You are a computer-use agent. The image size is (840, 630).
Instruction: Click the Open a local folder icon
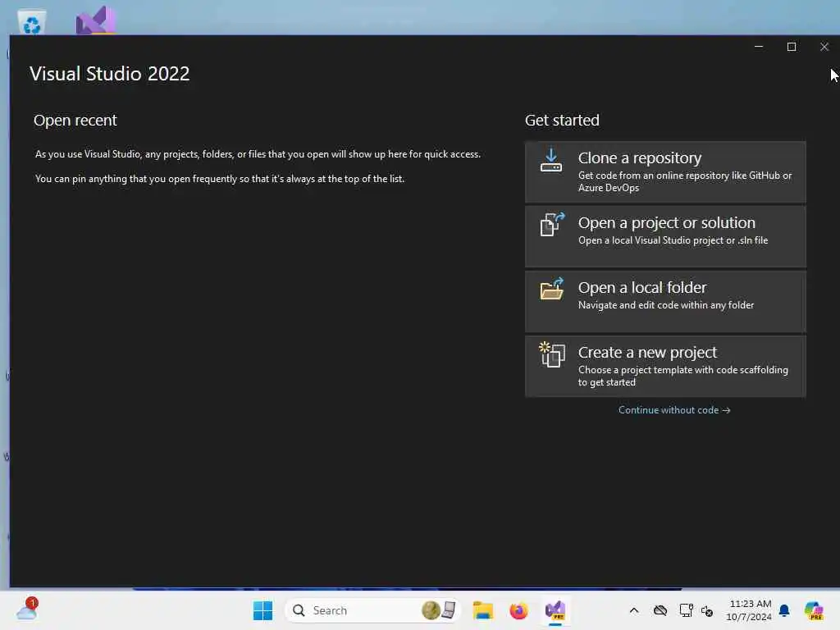coord(552,290)
